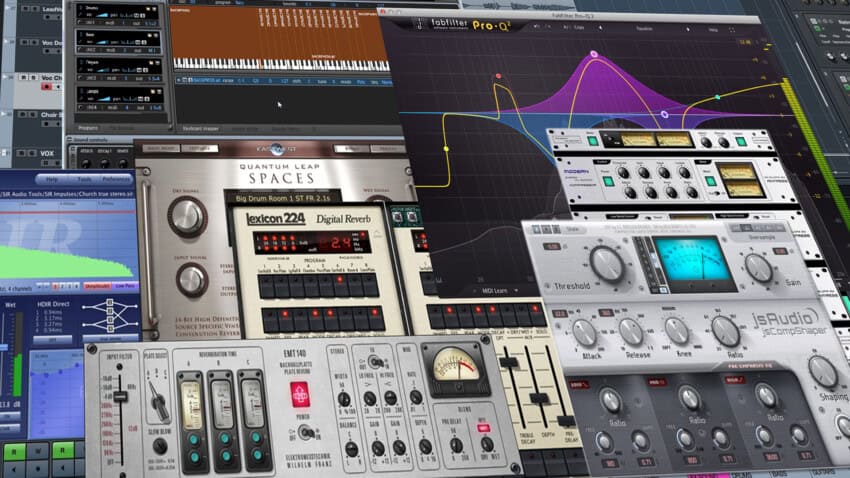The width and height of the screenshot is (850, 478).
Task: Click the low band Ratio knob in jsCompShaper
Action: pos(610,401)
